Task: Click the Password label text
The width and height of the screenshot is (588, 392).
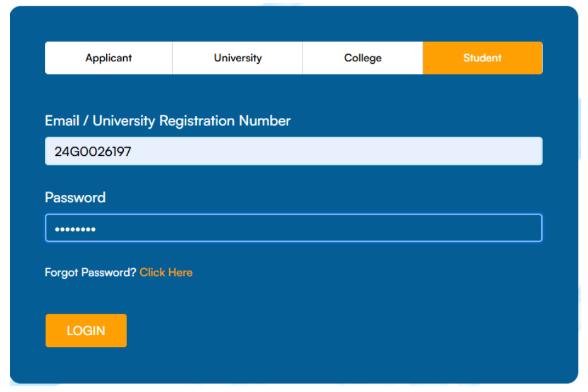Action: click(75, 198)
